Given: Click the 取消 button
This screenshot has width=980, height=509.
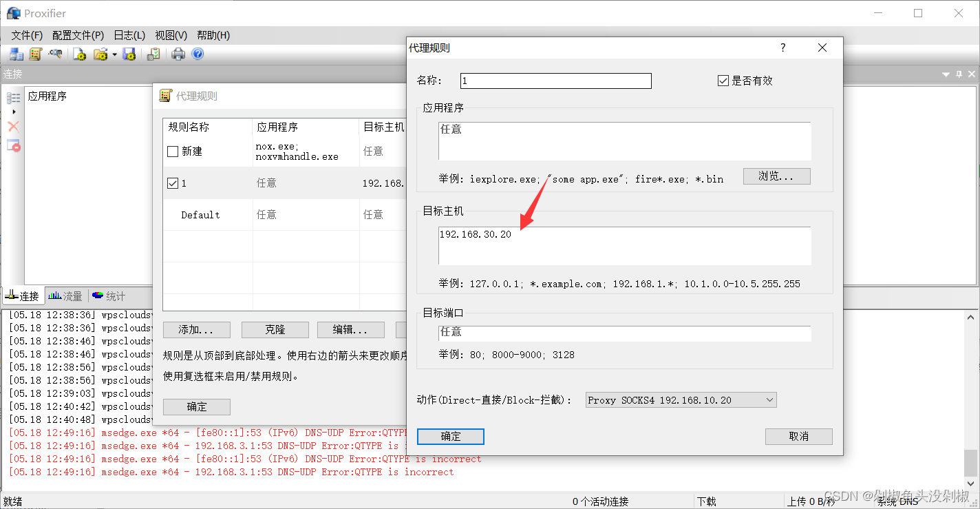Looking at the screenshot, I should pos(799,437).
